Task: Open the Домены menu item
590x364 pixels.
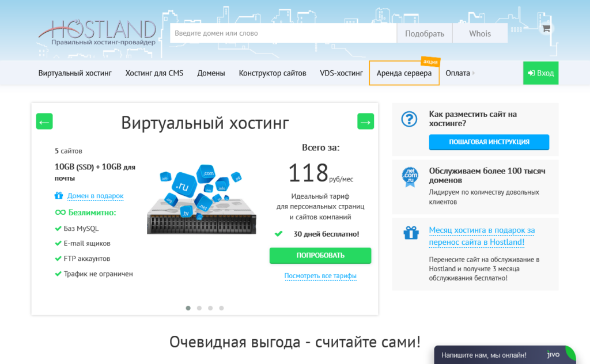Action: coord(211,73)
